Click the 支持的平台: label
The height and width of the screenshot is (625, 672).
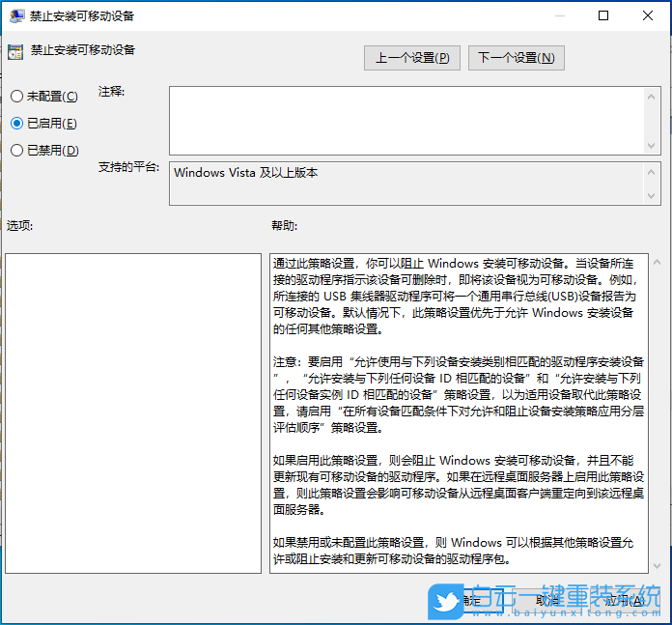click(128, 167)
